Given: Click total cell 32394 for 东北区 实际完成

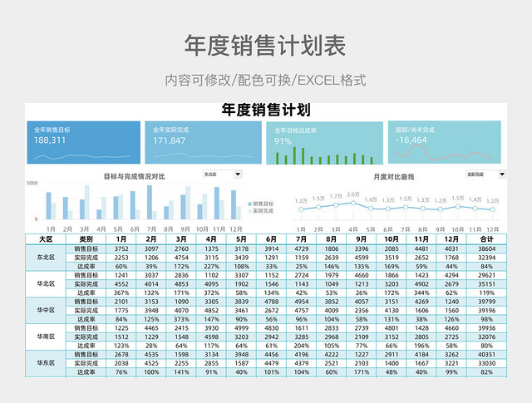Looking at the screenshot, I should [x=486, y=258].
